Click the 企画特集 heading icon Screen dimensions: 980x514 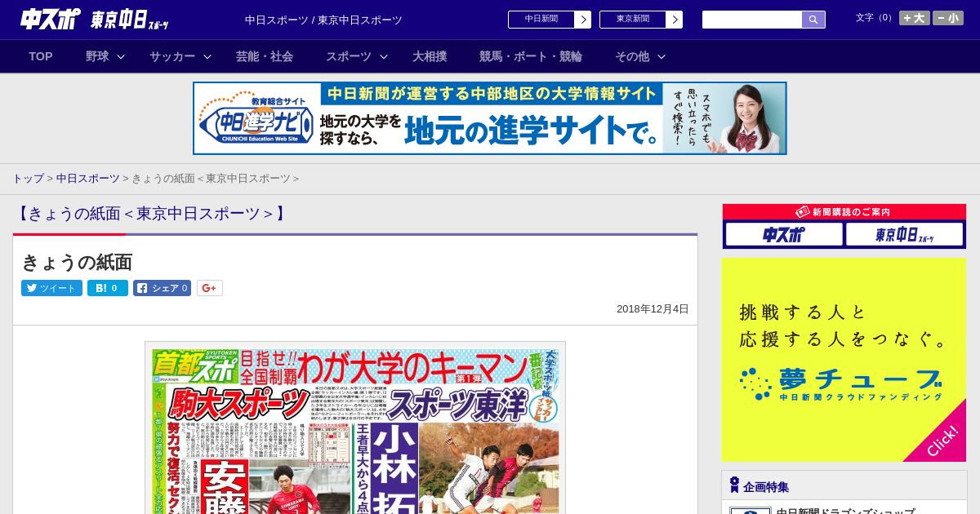734,485
